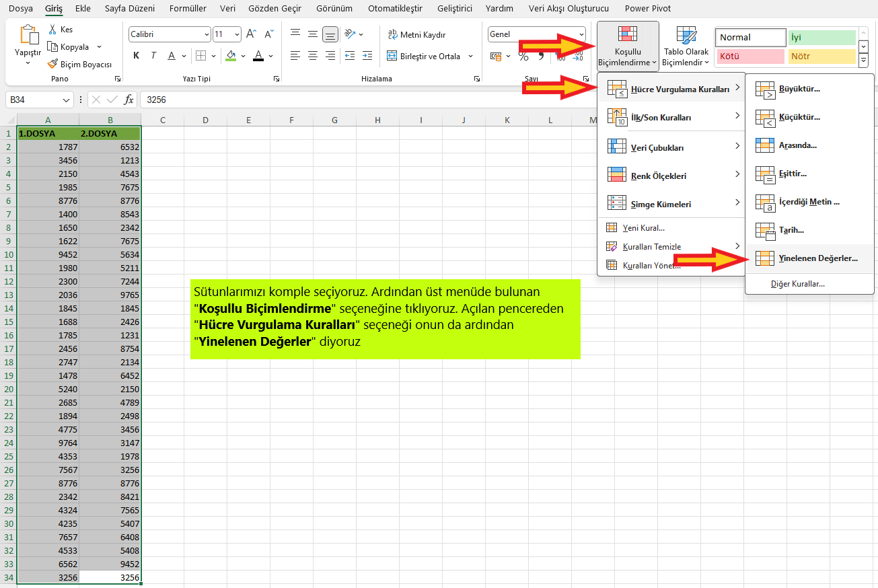This screenshot has height=588, width=878.
Task: Select the Kötü cell style swatch
Action: click(751, 57)
